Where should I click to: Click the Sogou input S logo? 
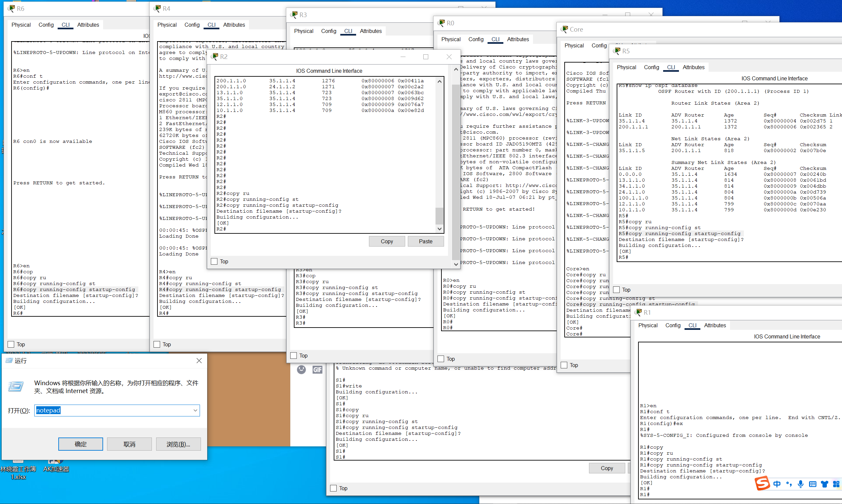762,483
